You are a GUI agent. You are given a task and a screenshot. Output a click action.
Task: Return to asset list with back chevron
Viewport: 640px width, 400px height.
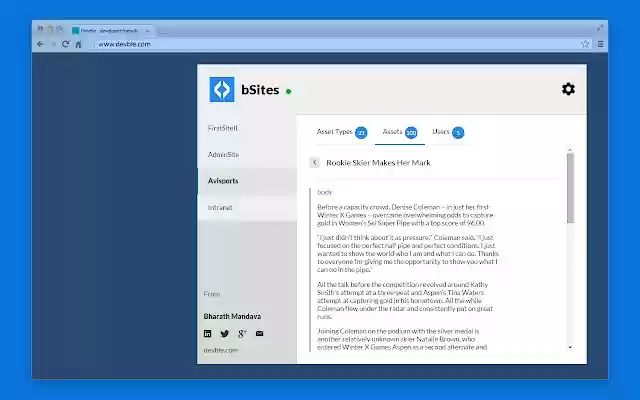point(314,162)
